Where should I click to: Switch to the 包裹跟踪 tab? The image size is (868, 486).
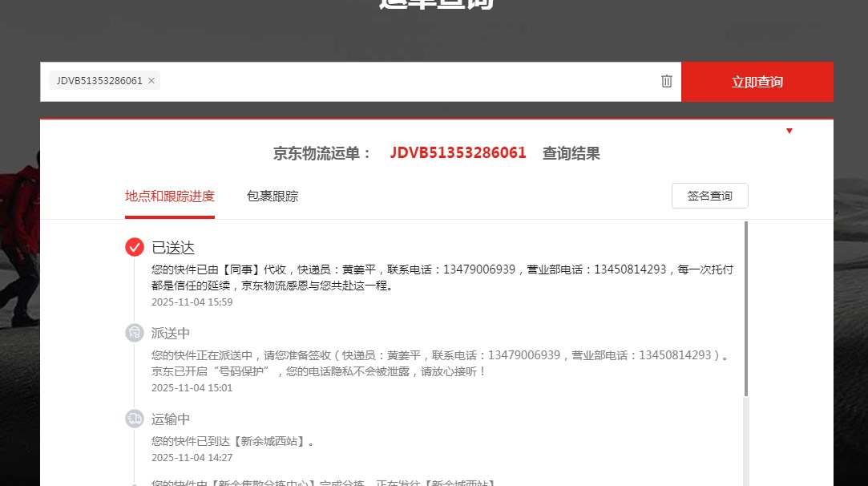(x=273, y=196)
